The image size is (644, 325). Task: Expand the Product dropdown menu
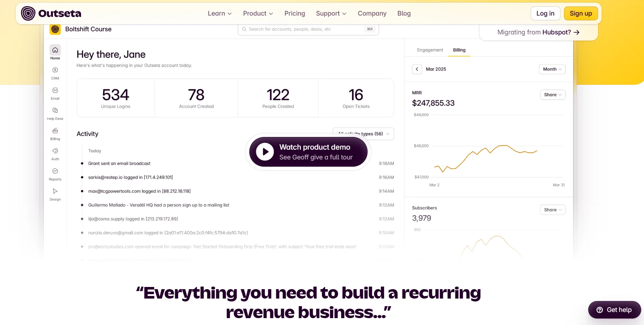[x=258, y=13]
